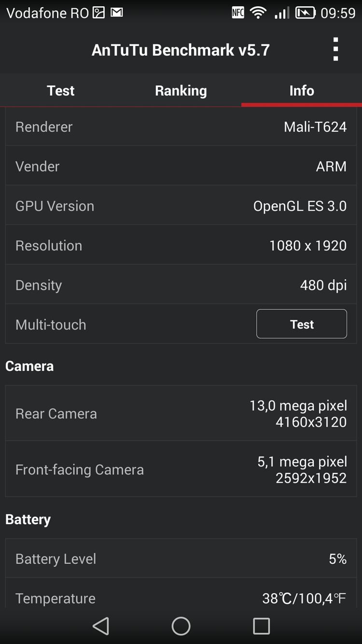Image resolution: width=362 pixels, height=644 pixels.
Task: Tap the NFC status bar icon
Action: click(238, 13)
